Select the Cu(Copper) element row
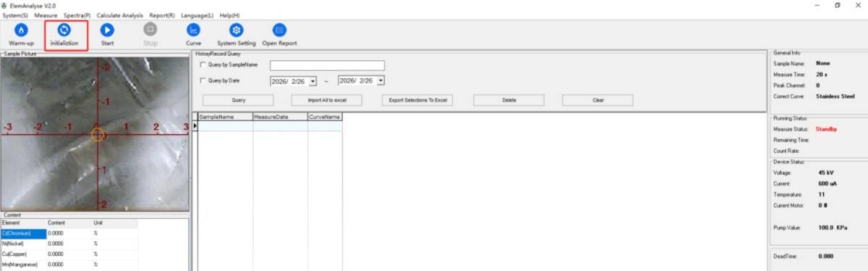The image size is (868, 271). point(69,254)
